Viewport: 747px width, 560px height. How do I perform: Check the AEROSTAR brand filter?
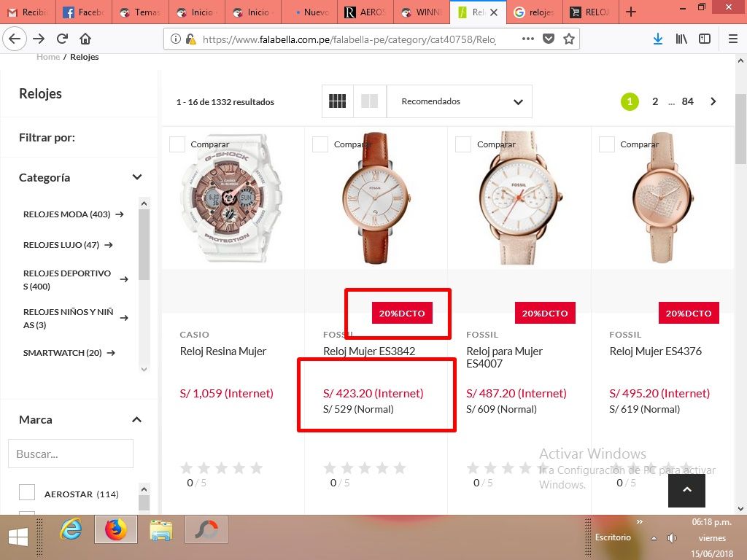(x=27, y=492)
